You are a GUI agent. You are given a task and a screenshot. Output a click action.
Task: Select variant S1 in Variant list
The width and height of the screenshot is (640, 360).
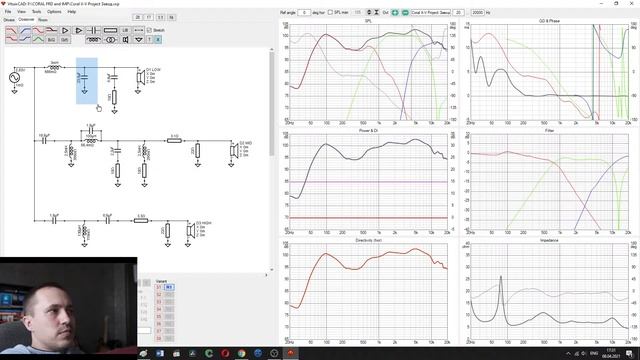click(159, 287)
